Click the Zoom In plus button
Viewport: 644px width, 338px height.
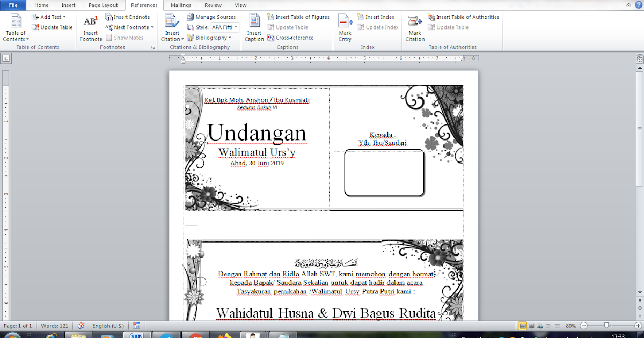pyautogui.click(x=638, y=326)
